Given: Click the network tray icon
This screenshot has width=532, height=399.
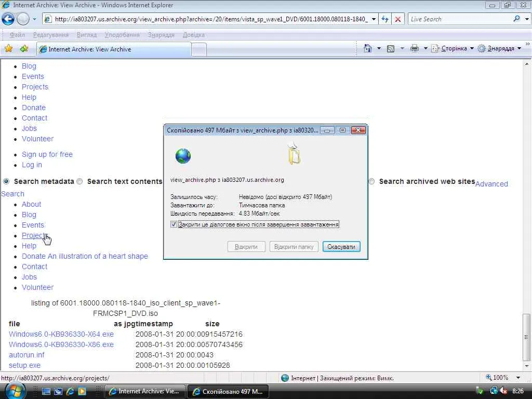Looking at the screenshot, I should [494, 391].
